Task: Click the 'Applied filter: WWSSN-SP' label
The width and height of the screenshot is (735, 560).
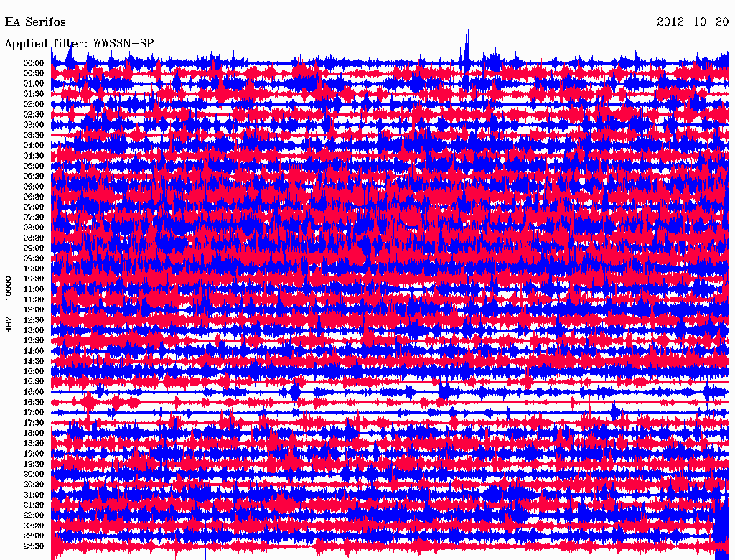Action: click(x=79, y=44)
